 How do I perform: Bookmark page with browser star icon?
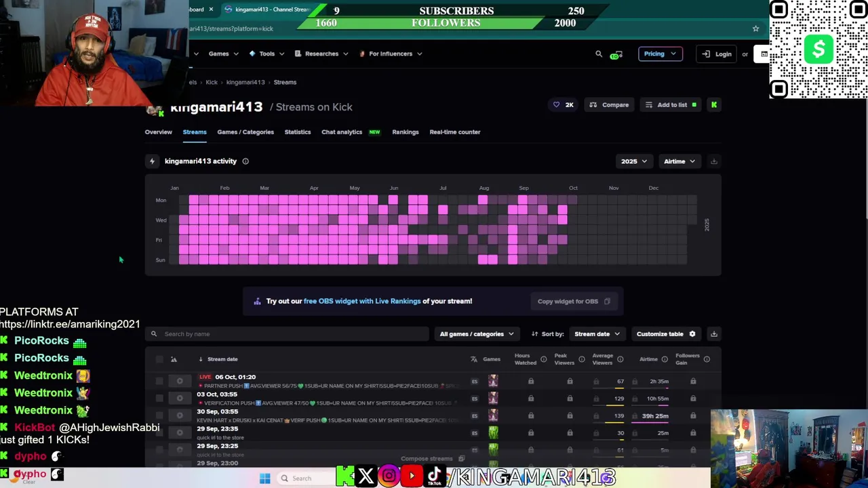[755, 28]
